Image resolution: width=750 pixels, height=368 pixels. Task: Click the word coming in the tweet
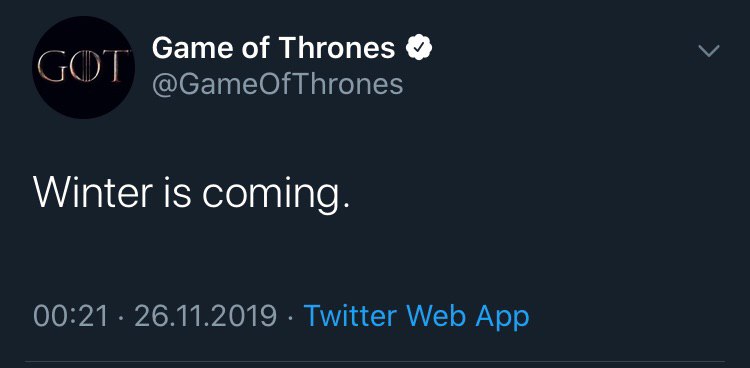[272, 193]
